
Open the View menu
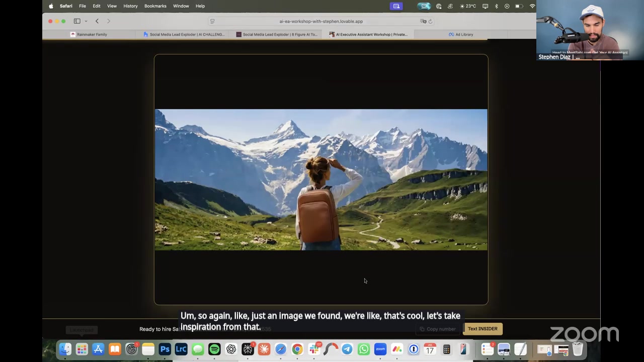click(x=112, y=6)
